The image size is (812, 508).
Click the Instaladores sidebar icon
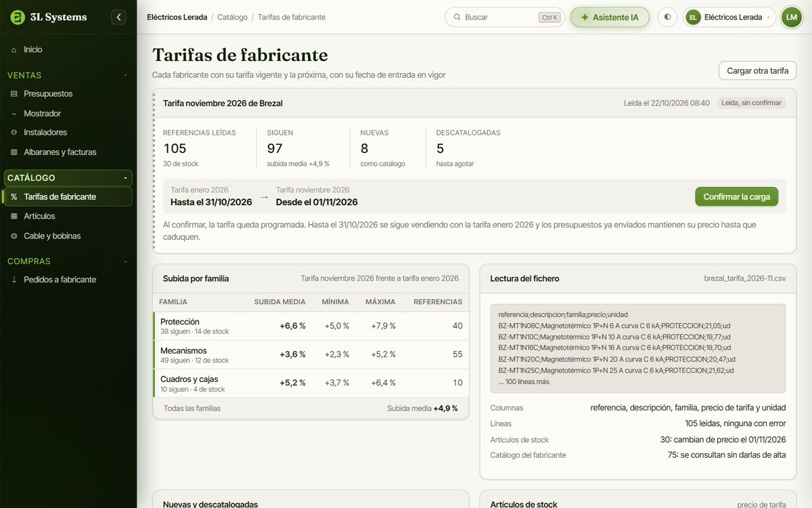pos(14,132)
